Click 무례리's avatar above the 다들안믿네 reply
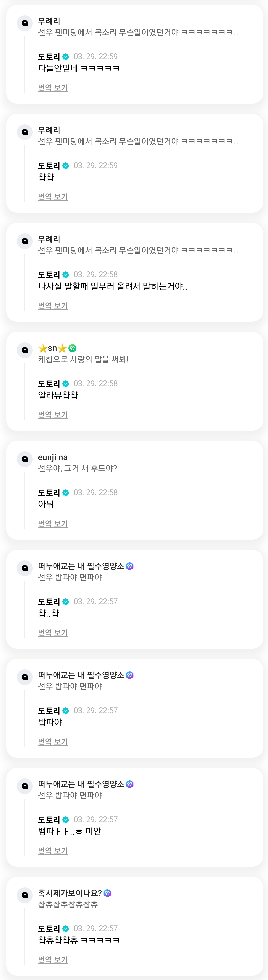Screen dimensions: 268x980 25,23
